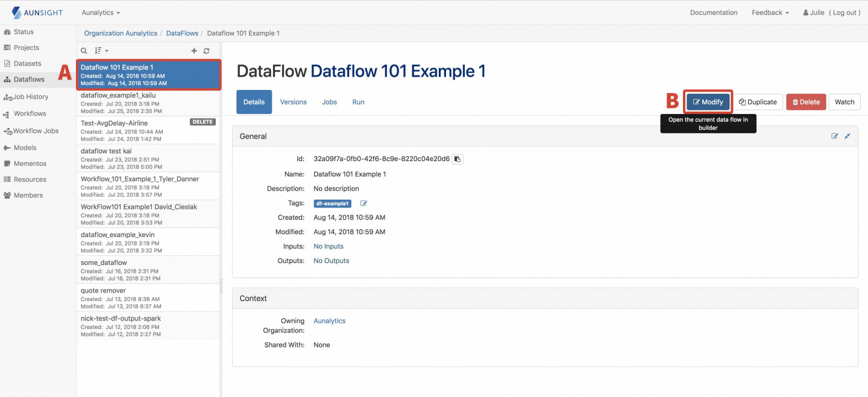Screen dimensions: 868x397
Task: Switch to the Details tab
Action: pyautogui.click(x=254, y=102)
